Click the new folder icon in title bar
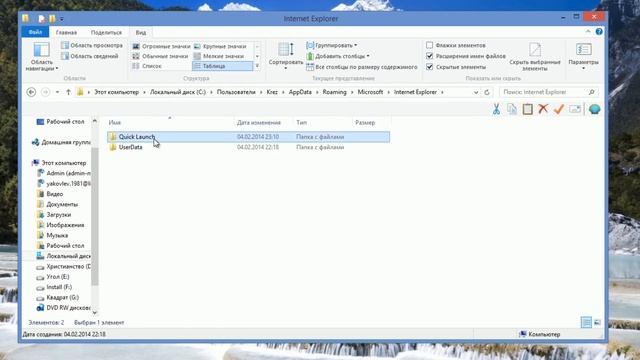Screen dimensions: 640x360 coord(52,19)
